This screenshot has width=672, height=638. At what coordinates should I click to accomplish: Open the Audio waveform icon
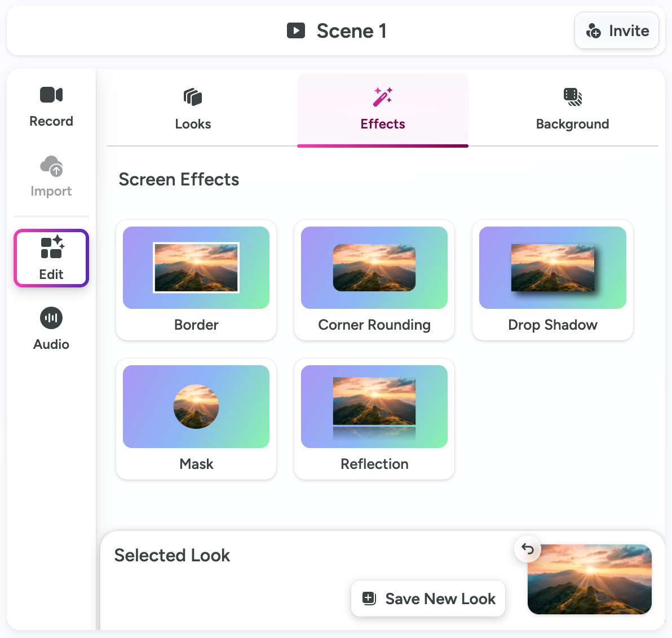[x=51, y=318]
